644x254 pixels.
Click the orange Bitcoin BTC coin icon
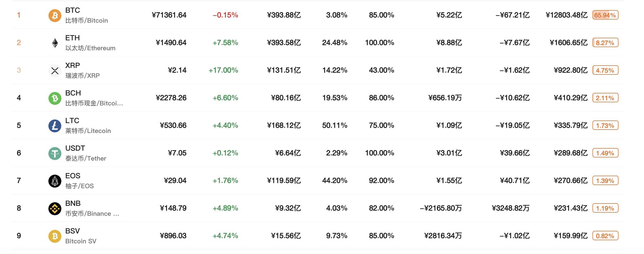[55, 16]
